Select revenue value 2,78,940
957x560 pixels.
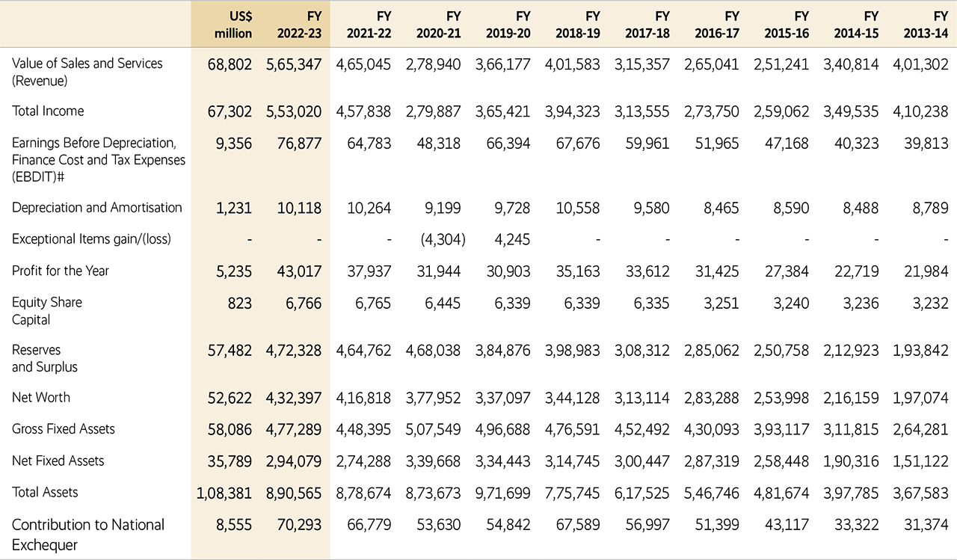[x=434, y=65]
